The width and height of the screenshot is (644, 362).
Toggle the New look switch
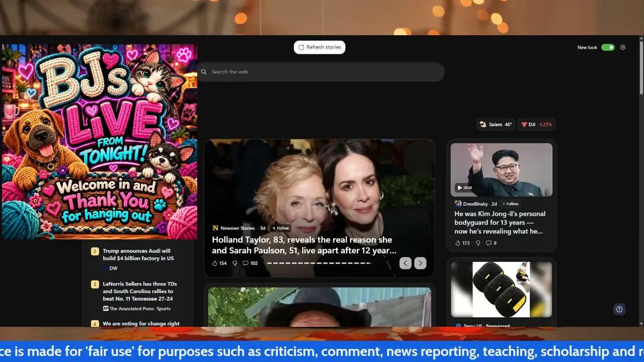click(608, 47)
